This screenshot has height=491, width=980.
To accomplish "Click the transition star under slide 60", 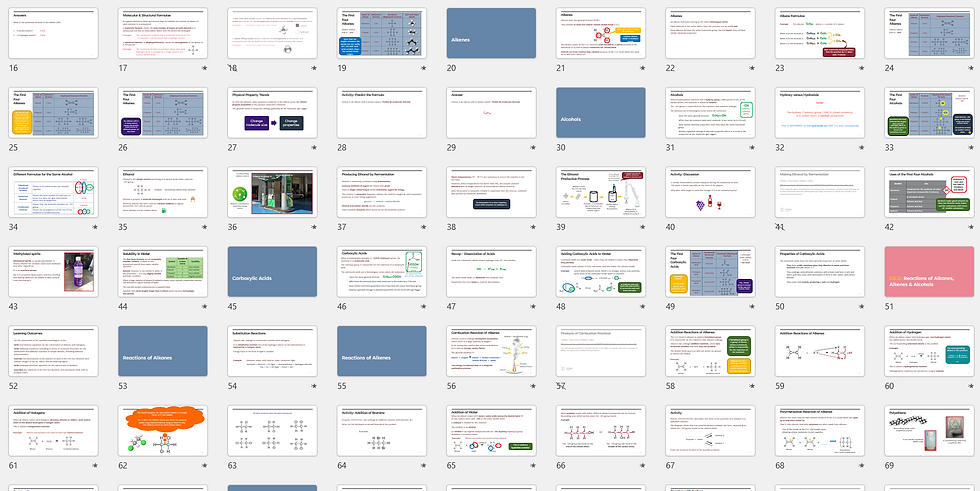I will click(971, 386).
